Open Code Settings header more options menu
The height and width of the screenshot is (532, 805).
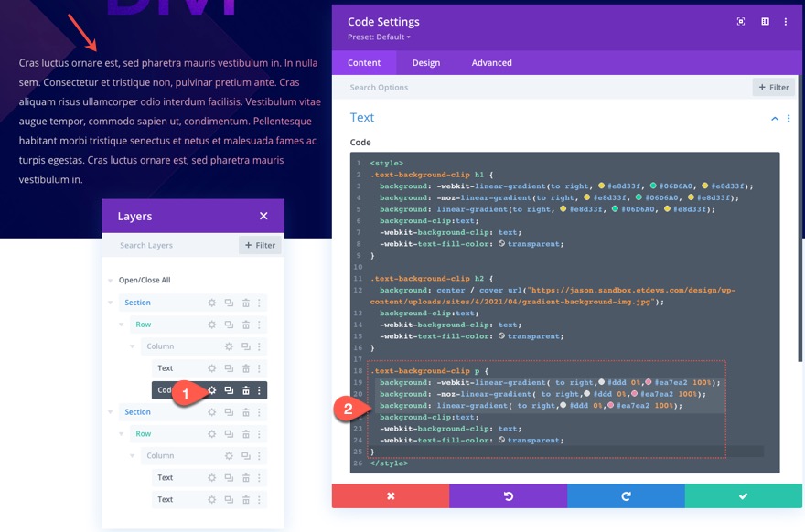point(786,22)
